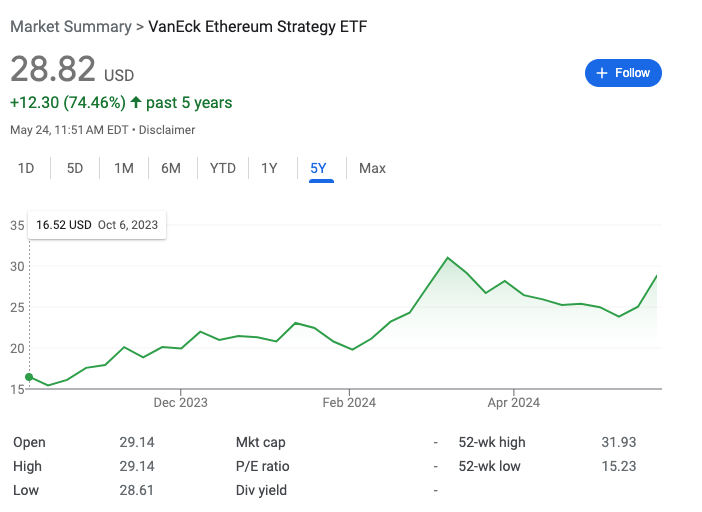The image size is (702, 512).
Task: Open the Market Summary breadcrumb link
Action: tap(70, 27)
